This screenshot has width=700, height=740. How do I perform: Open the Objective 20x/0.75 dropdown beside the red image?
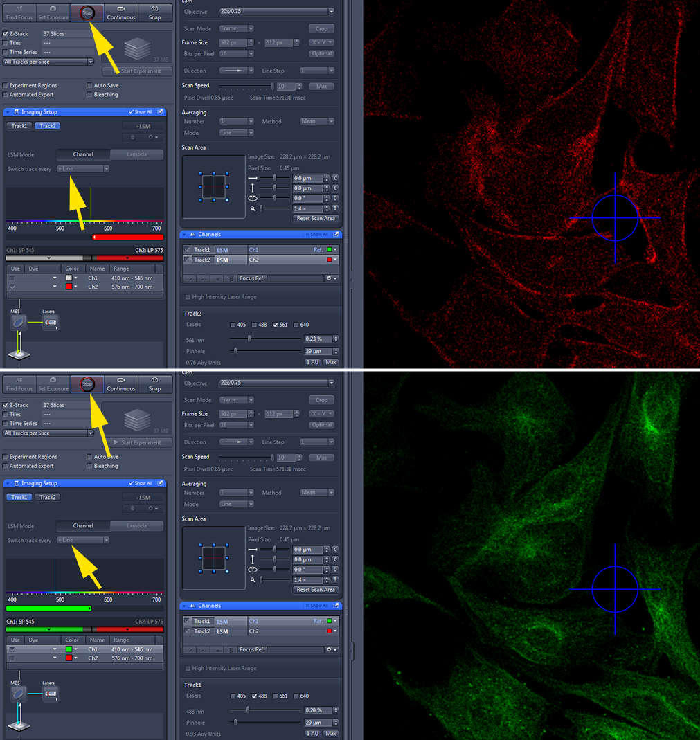click(x=276, y=12)
